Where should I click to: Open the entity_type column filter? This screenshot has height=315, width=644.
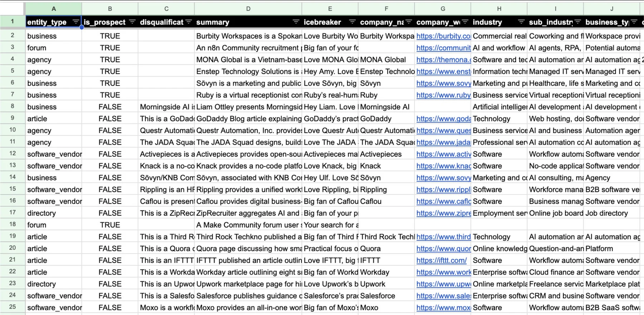point(75,22)
